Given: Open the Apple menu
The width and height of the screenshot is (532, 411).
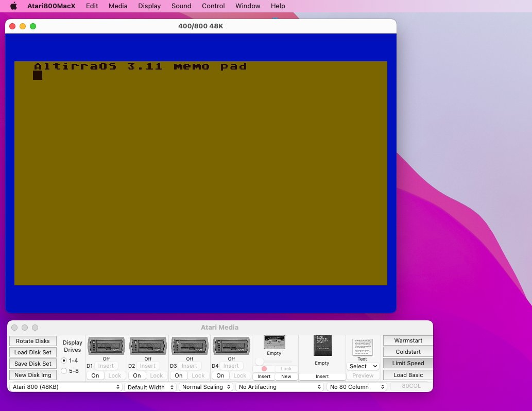Looking at the screenshot, I should 13,6.
